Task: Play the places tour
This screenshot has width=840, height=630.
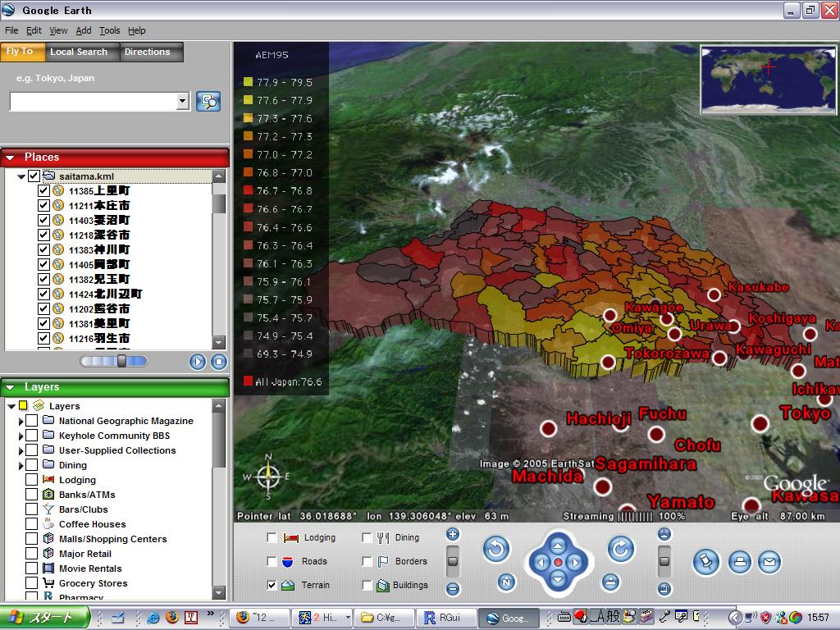Action: pyautogui.click(x=197, y=362)
